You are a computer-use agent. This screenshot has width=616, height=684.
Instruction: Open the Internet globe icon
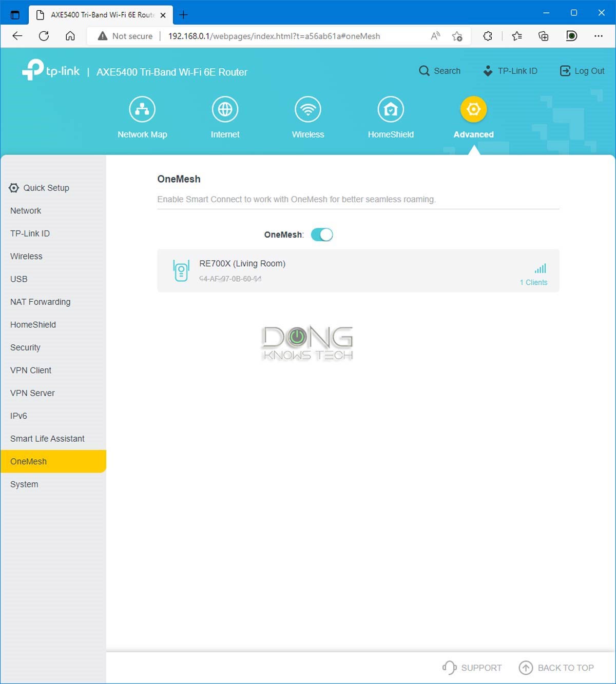[225, 109]
